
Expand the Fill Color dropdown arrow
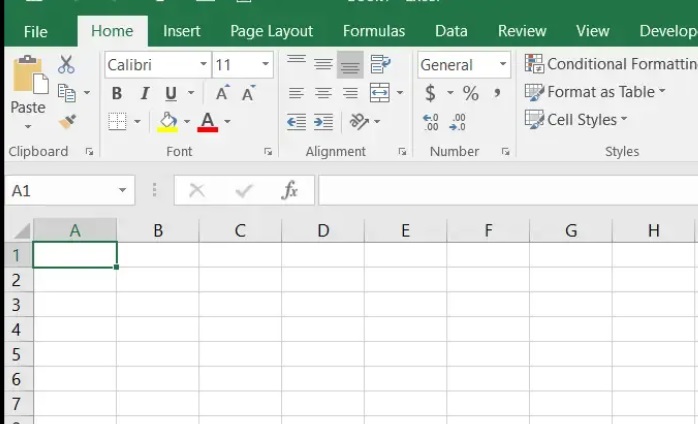tap(187, 122)
